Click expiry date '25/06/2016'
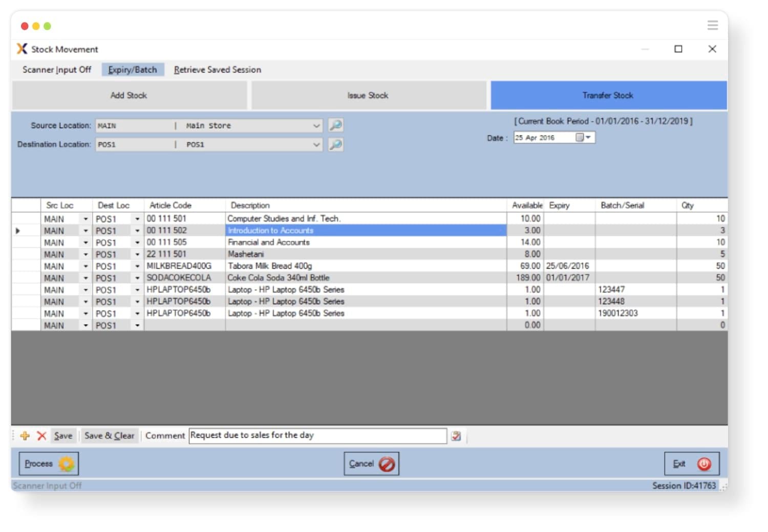 pyautogui.click(x=569, y=266)
